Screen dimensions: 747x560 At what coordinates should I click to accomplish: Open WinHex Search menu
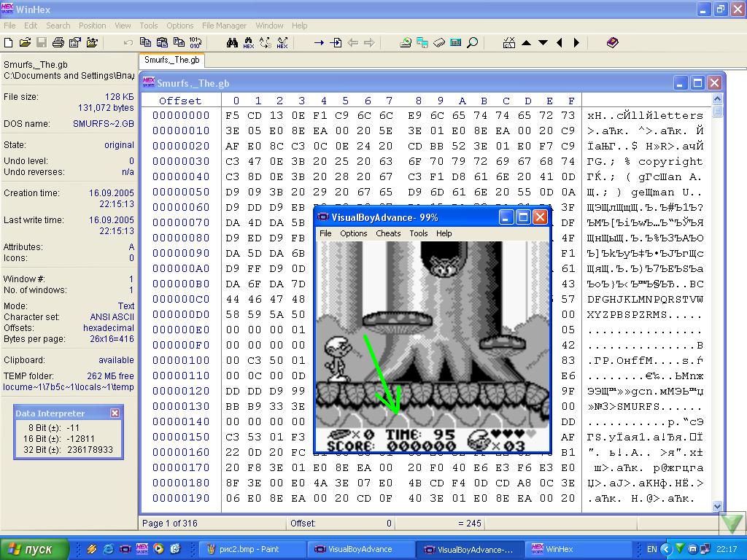click(x=58, y=26)
